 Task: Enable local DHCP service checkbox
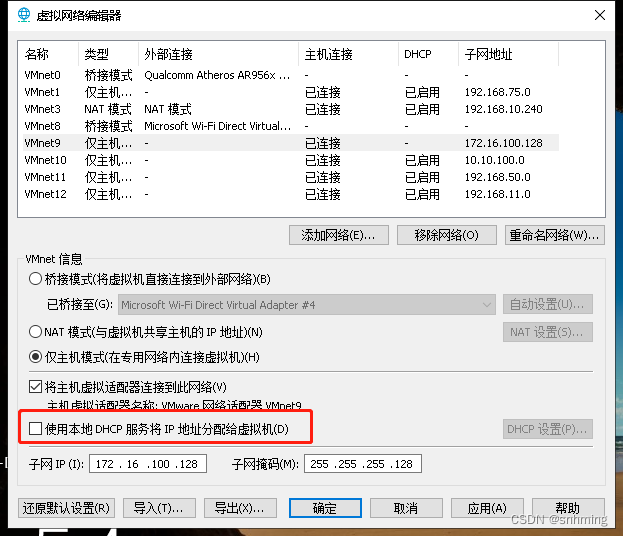point(36,429)
